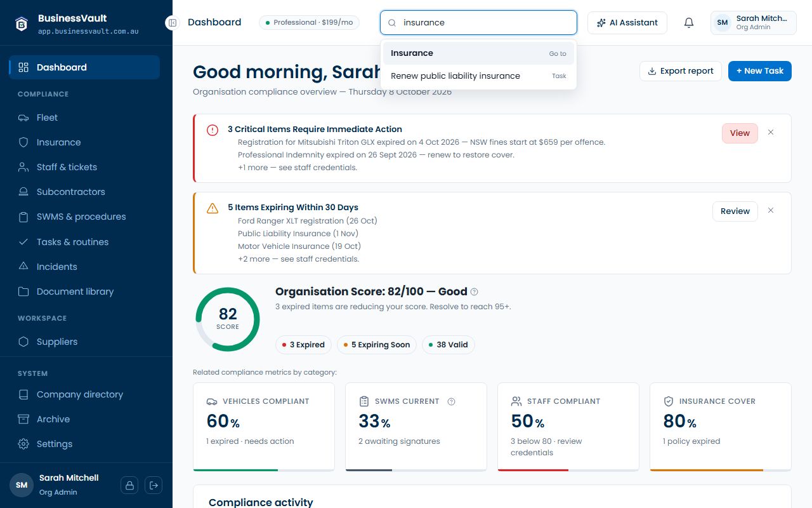The image size is (812, 508).
Task: Open Settings in the sidebar
Action: point(84,444)
